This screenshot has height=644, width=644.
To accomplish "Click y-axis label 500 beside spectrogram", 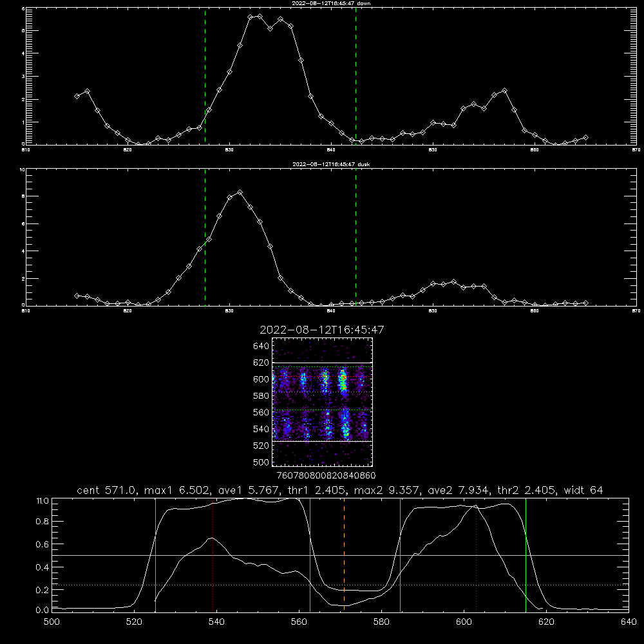I will 261,462.
